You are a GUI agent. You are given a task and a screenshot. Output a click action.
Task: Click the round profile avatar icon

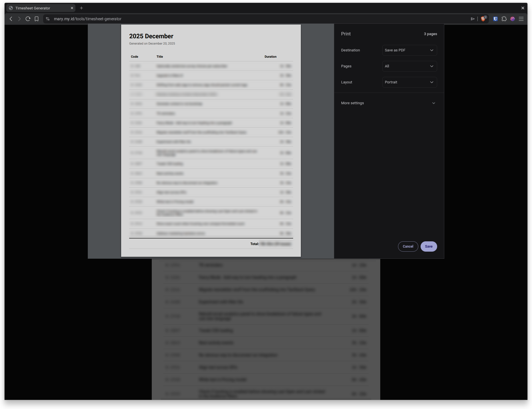coord(513,19)
